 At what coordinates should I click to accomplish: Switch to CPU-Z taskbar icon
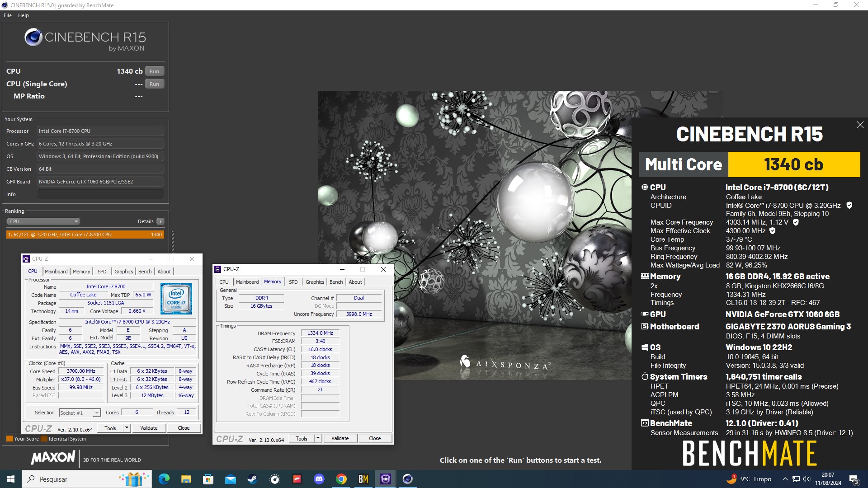pyautogui.click(x=386, y=479)
